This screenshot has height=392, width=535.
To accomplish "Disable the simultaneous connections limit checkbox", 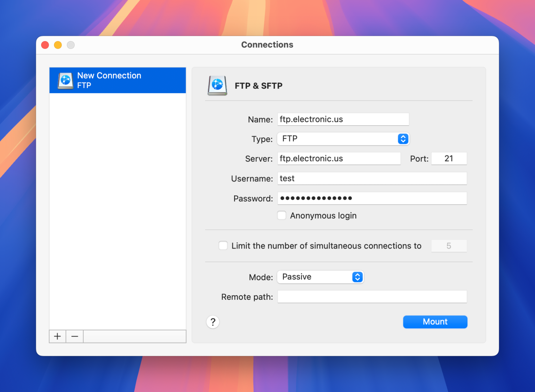I will coord(223,245).
